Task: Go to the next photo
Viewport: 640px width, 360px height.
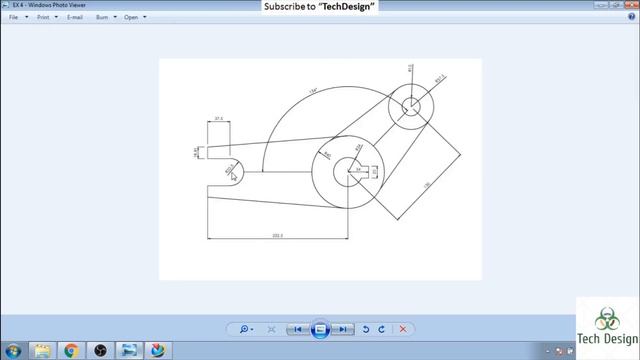Action: tap(342, 329)
